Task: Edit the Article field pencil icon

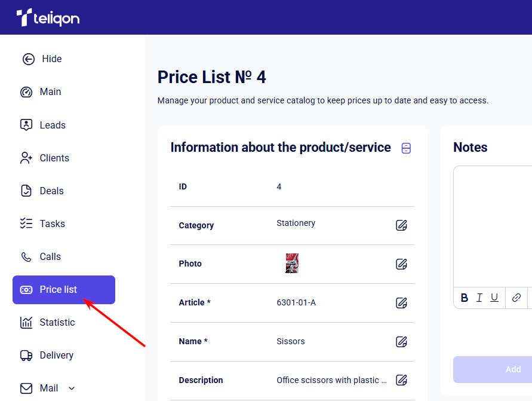Action: 402,302
